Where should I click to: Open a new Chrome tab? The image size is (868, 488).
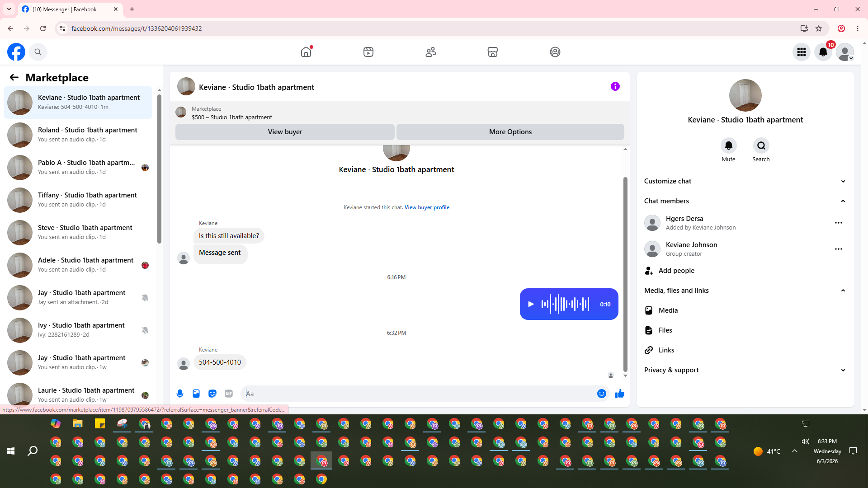point(132,9)
